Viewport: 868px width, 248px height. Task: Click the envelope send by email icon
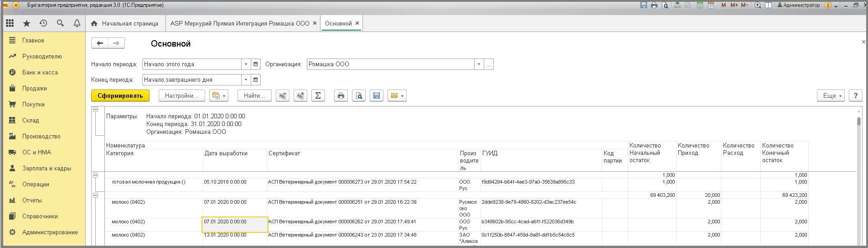[x=397, y=95]
